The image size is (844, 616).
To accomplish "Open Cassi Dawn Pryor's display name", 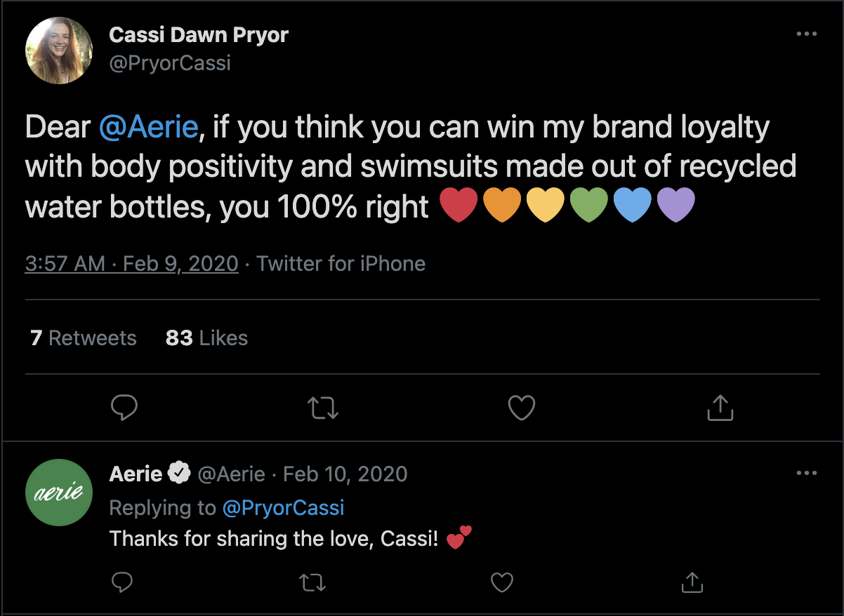I will [x=199, y=35].
